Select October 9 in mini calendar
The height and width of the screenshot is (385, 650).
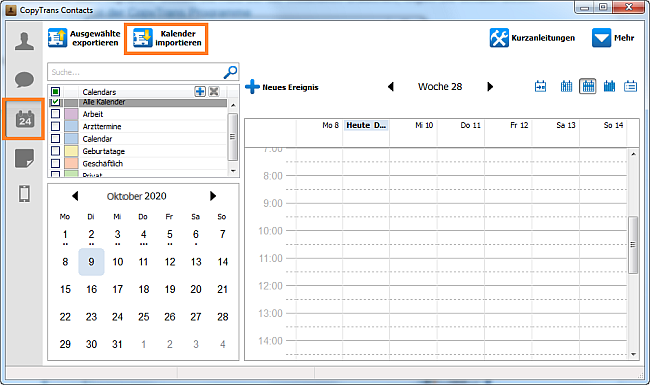91,262
